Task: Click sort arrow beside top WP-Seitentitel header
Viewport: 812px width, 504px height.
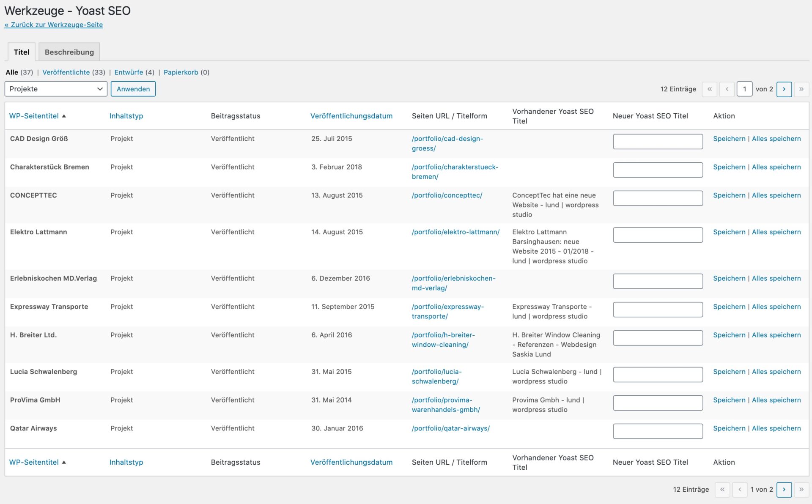Action: (x=64, y=116)
